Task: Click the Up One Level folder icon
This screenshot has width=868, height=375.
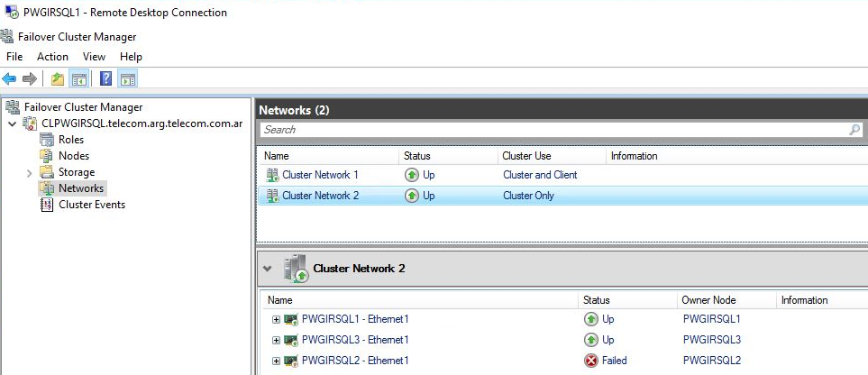Action: point(58,79)
